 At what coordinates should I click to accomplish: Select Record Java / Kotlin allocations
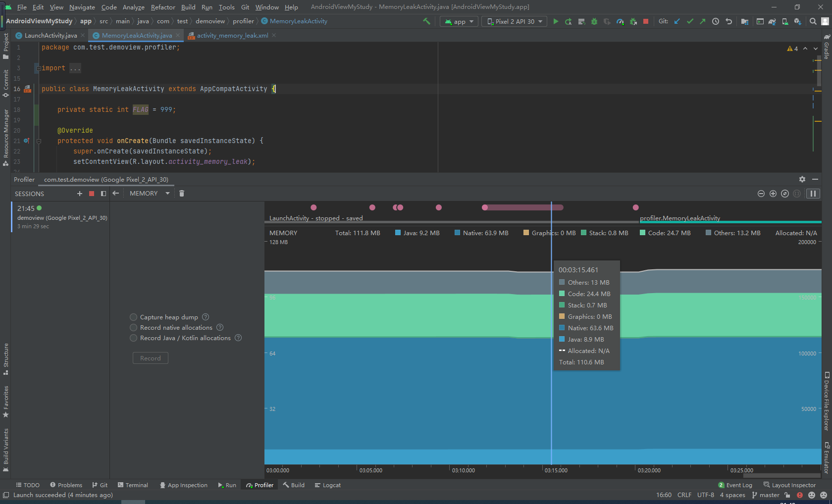[133, 338]
